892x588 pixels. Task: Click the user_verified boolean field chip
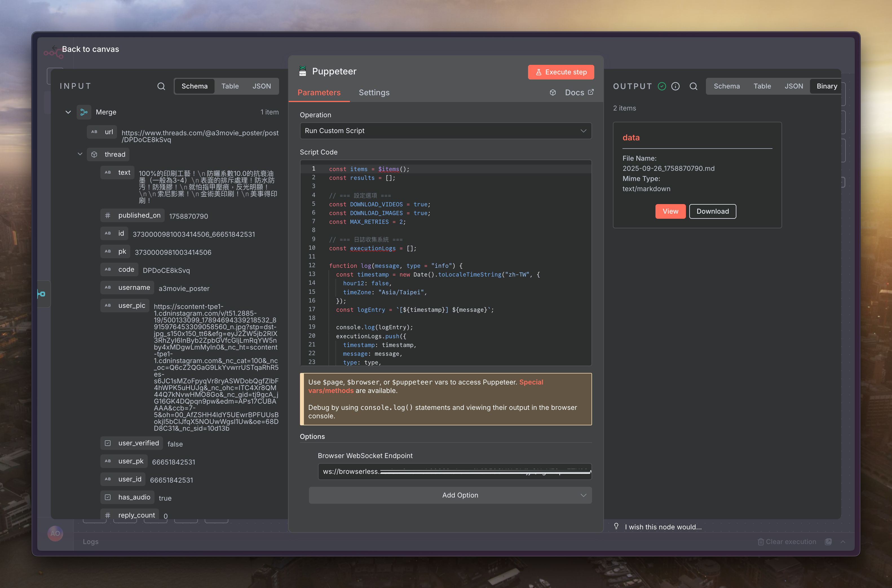[x=132, y=443]
